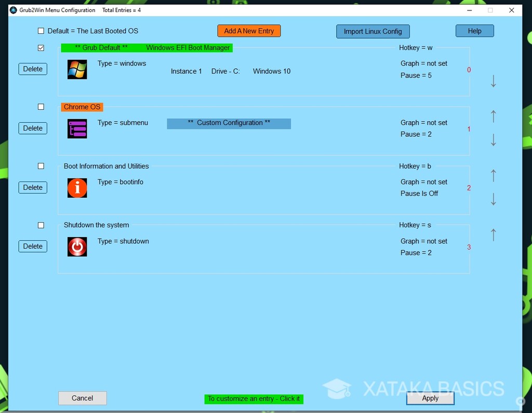The image size is (532, 413).
Task: Check the Chrome OS default checkbox
Action: [x=41, y=107]
